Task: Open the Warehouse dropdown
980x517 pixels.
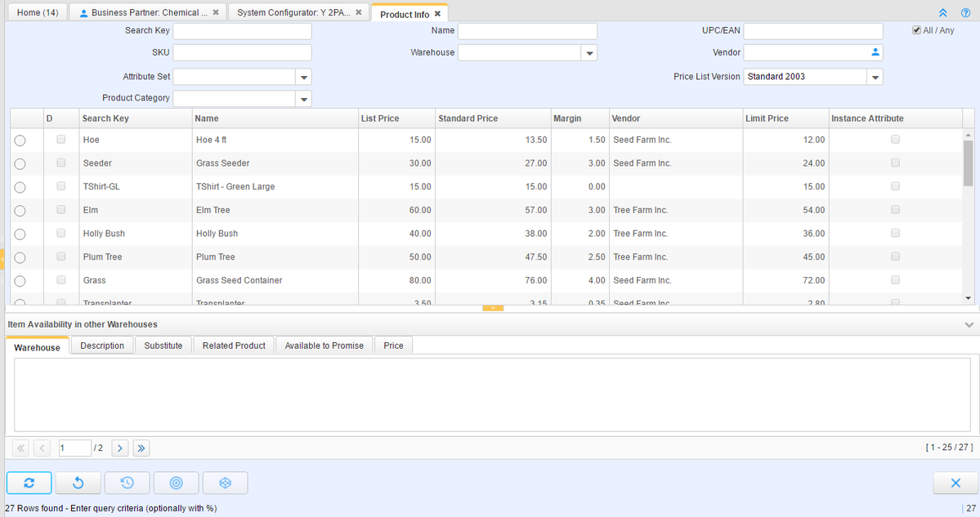Action: tap(589, 53)
